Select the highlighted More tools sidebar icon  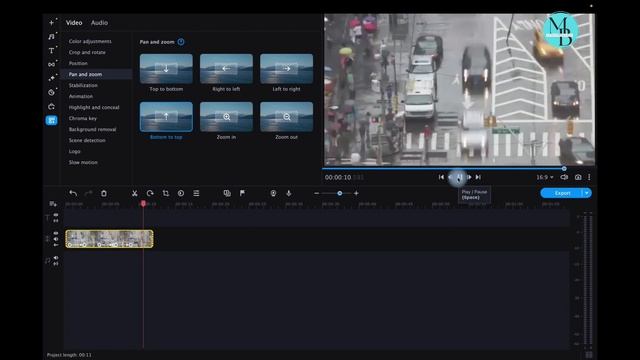(x=51, y=120)
